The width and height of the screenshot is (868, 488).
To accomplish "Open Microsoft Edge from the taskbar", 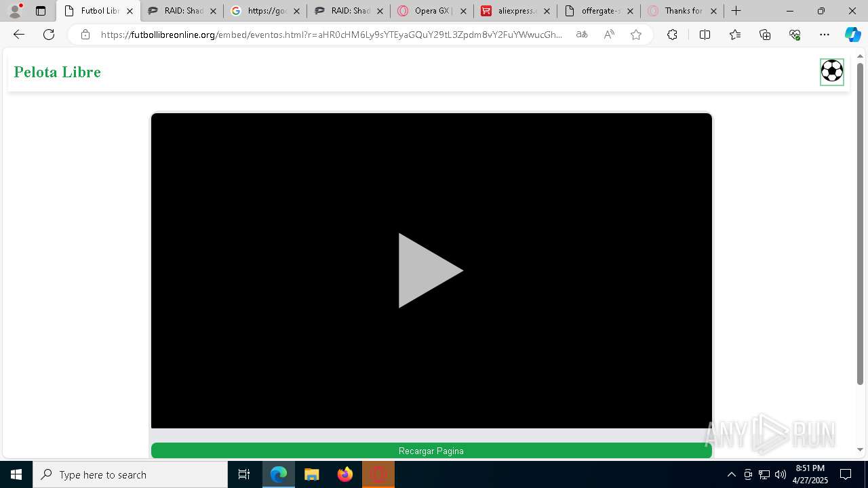I will (x=279, y=474).
